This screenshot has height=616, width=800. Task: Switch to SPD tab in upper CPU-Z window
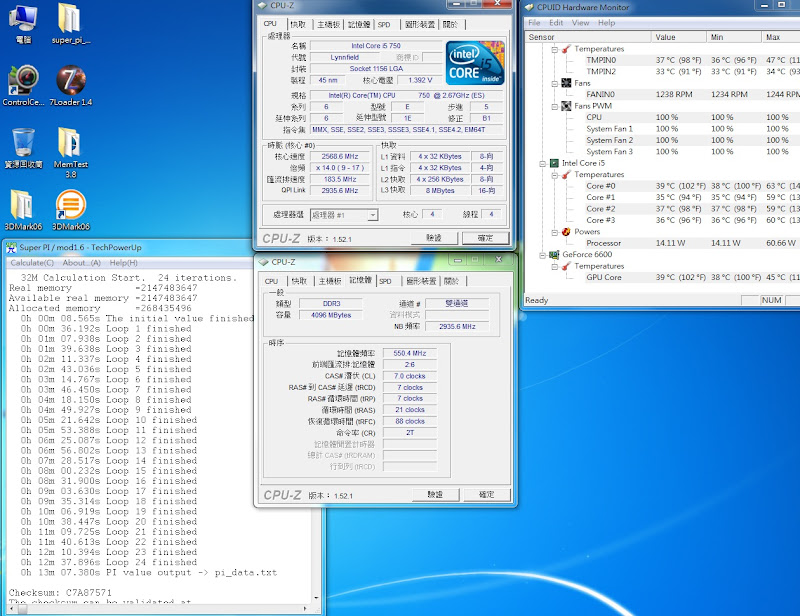[x=384, y=24]
